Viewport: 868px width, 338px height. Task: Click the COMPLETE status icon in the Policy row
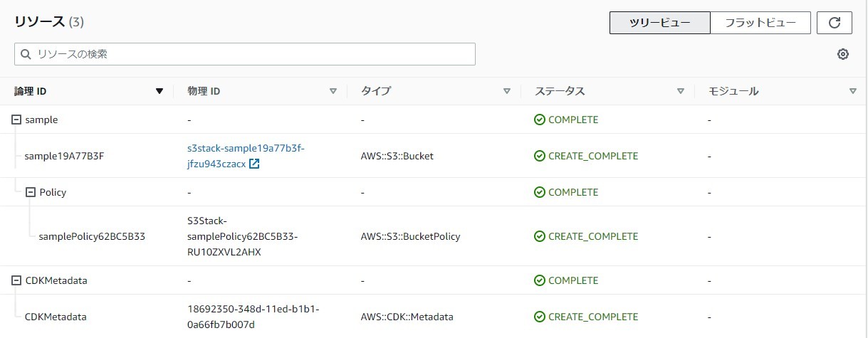tap(540, 192)
